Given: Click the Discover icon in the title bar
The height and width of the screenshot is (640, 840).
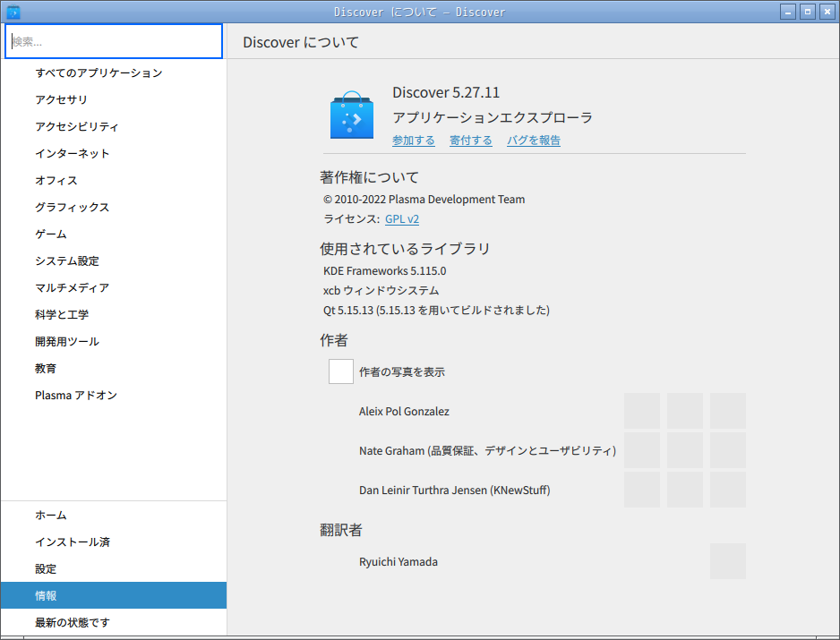Looking at the screenshot, I should coord(13,12).
